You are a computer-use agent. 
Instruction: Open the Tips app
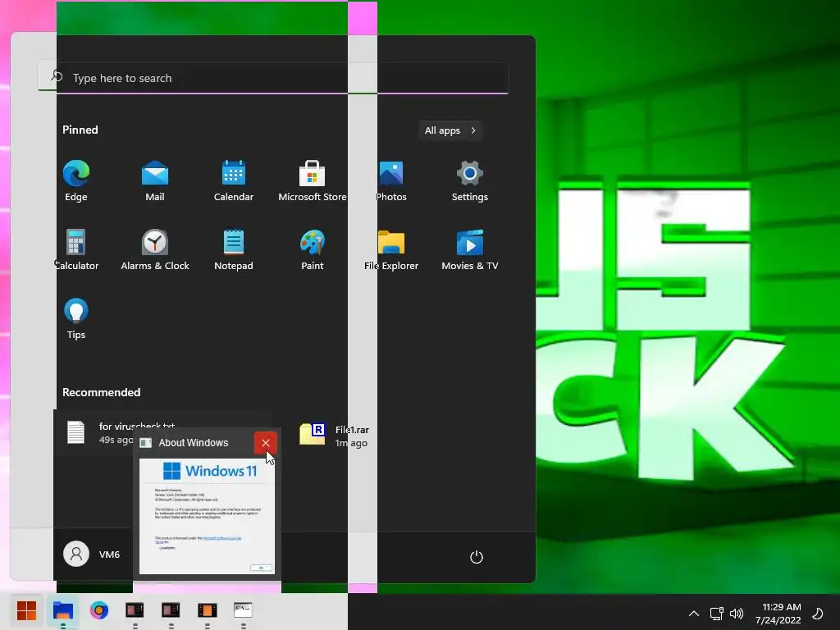point(76,319)
